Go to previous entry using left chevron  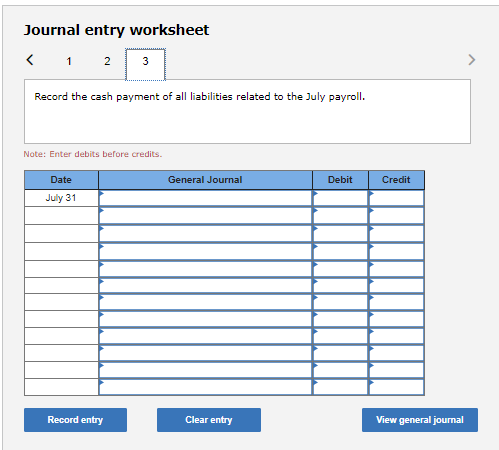pyautogui.click(x=30, y=60)
